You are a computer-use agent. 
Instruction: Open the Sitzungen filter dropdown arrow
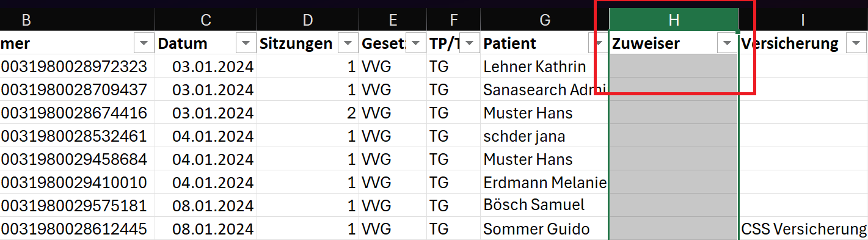[348, 43]
